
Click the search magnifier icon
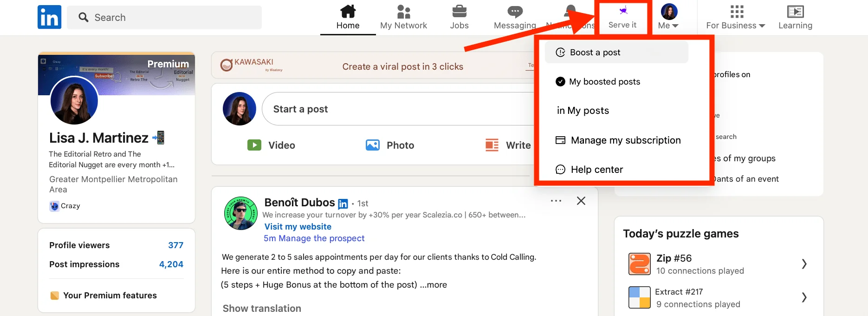tap(84, 17)
